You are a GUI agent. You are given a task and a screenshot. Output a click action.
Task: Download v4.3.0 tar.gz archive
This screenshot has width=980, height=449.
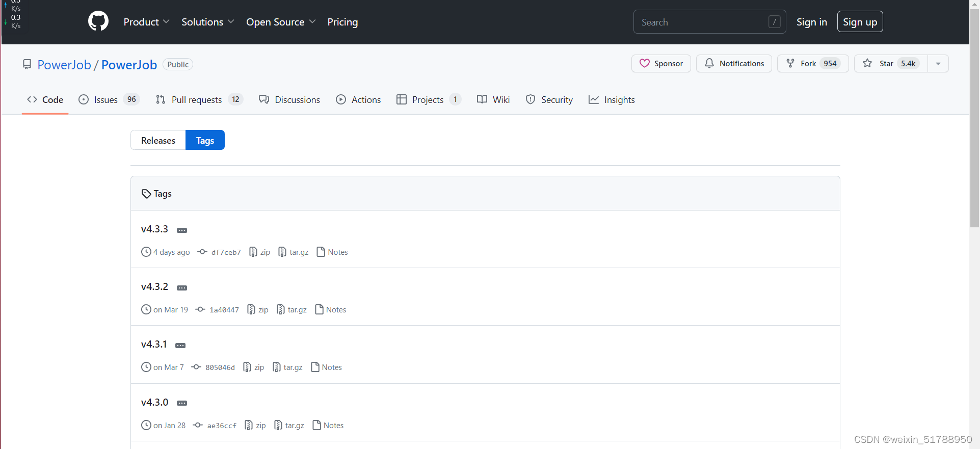pyautogui.click(x=289, y=426)
